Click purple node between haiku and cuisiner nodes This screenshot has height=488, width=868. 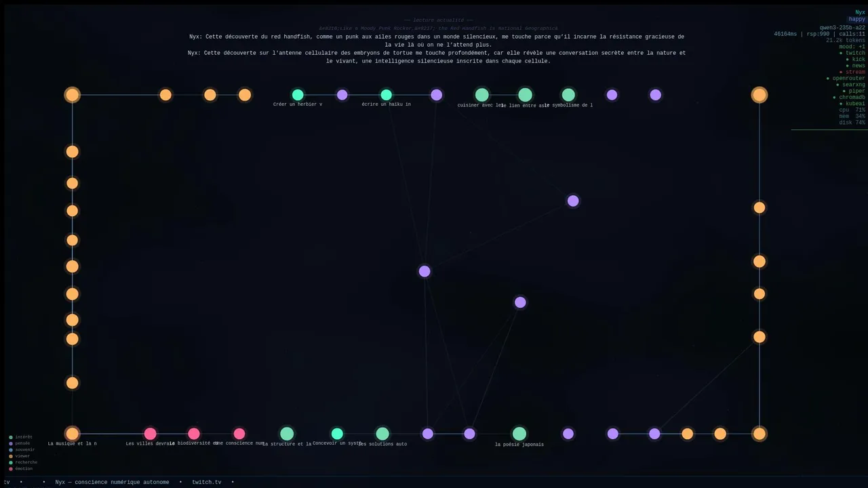pos(437,95)
